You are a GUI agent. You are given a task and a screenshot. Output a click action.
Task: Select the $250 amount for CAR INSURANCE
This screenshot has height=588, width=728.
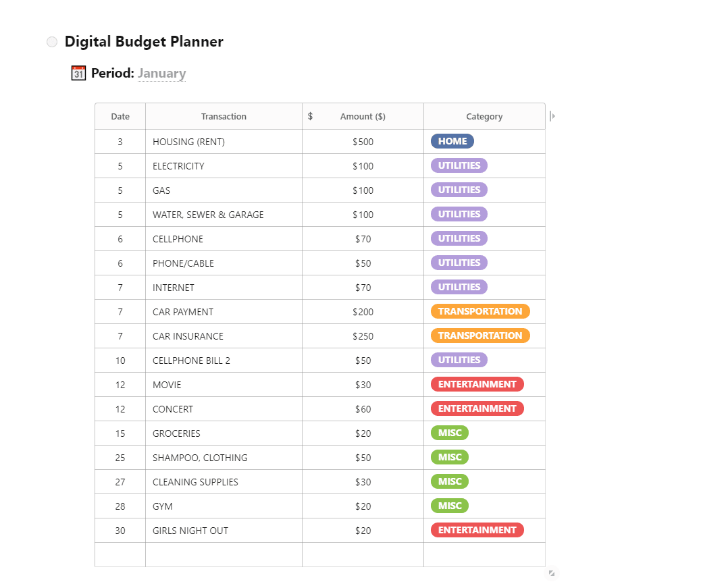pyautogui.click(x=363, y=336)
